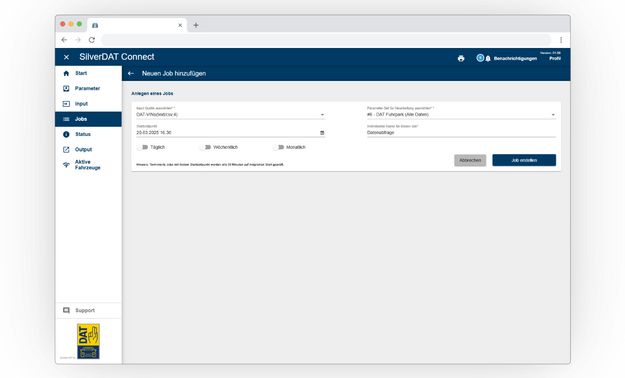Click the Status info icon in sidebar

[x=66, y=134]
